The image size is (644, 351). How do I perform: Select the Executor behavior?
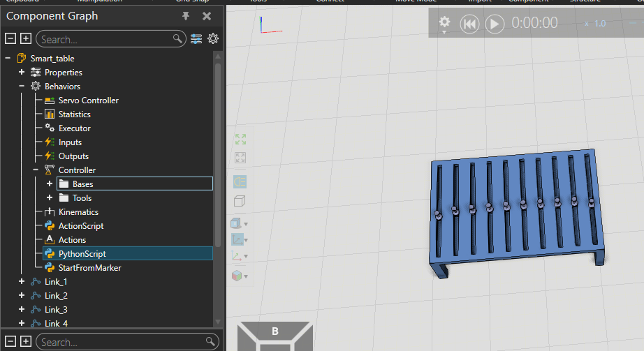point(74,128)
